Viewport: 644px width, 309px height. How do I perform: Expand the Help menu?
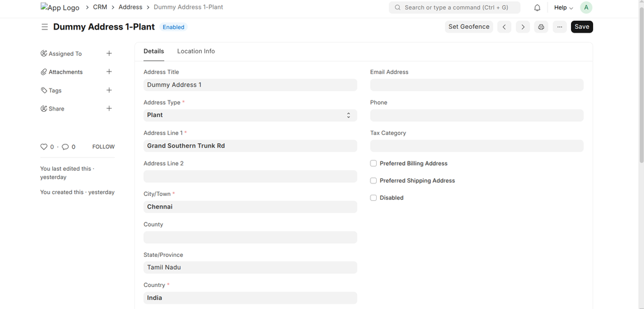[563, 8]
